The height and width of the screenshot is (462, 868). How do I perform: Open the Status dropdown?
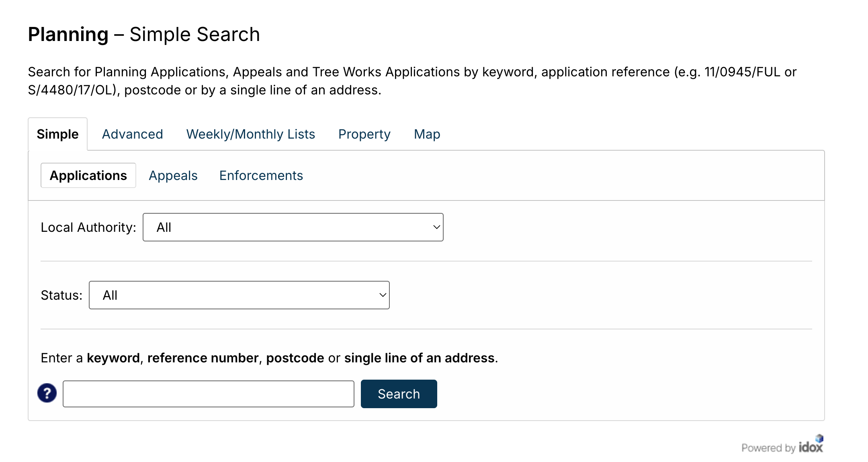point(239,295)
